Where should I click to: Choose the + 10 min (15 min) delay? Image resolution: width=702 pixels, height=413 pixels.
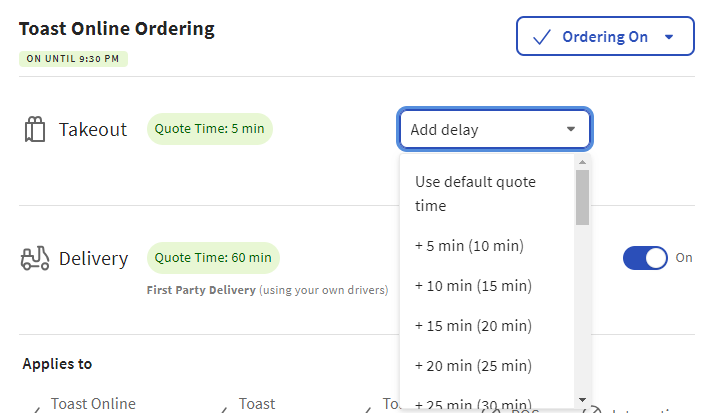(473, 286)
